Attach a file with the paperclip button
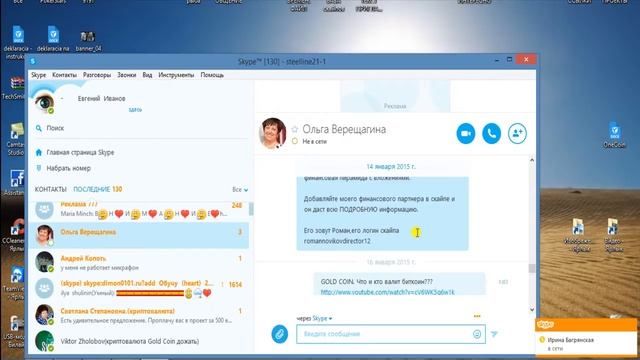This screenshot has height=360, width=640. [x=280, y=334]
